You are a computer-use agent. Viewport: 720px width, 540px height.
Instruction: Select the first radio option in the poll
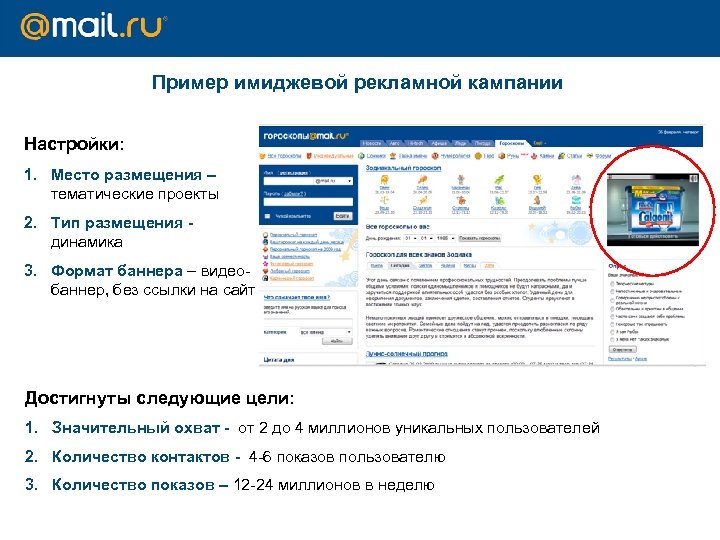612,284
